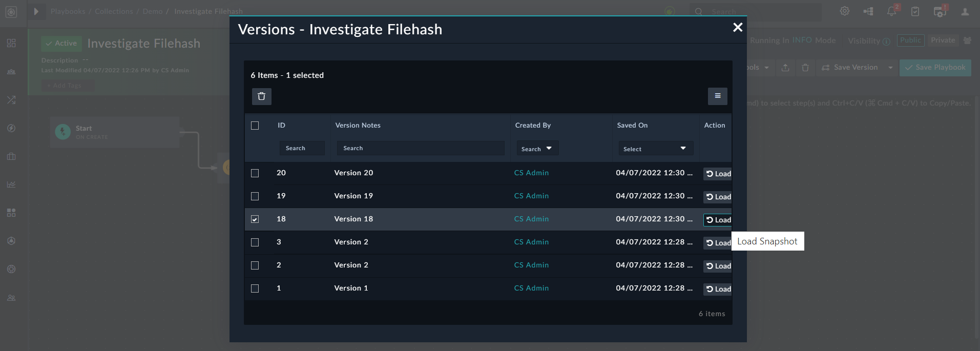Check the checkbox for ID 3
Viewport: 980px width, 351px height.
point(255,242)
